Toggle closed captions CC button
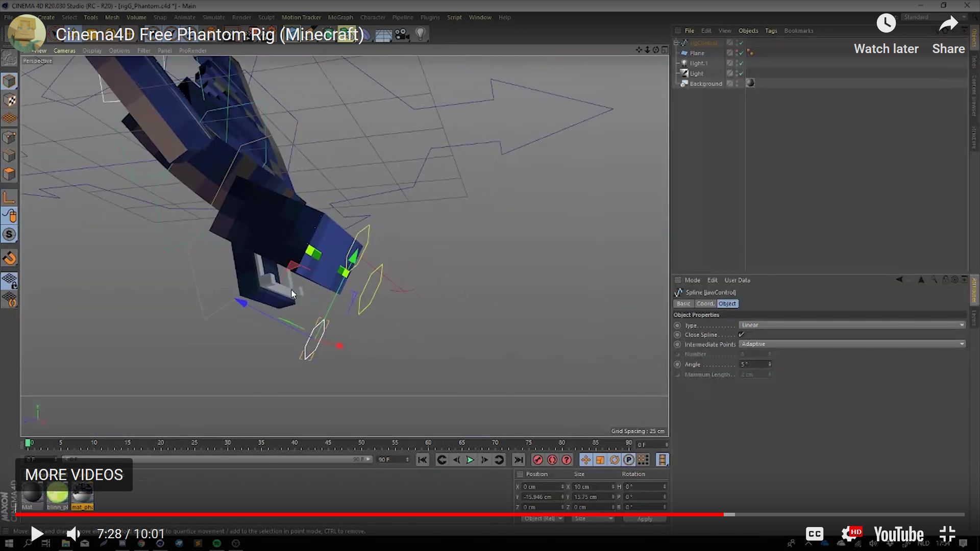The height and width of the screenshot is (551, 980). click(815, 534)
